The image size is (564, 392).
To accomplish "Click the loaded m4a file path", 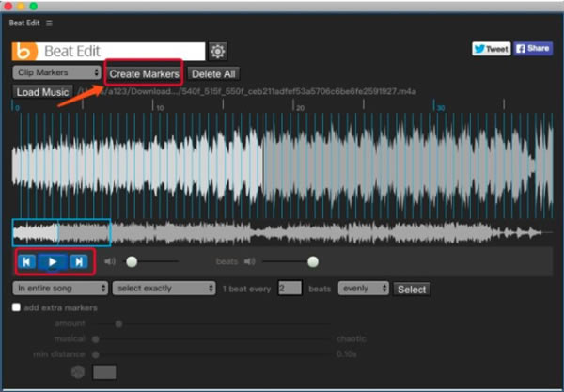I will pyautogui.click(x=247, y=91).
